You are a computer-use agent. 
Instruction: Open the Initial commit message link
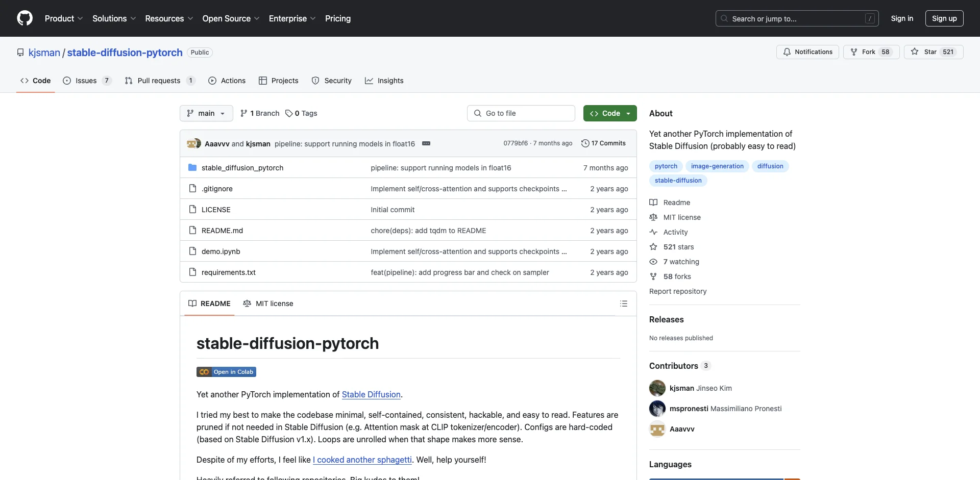click(x=393, y=210)
